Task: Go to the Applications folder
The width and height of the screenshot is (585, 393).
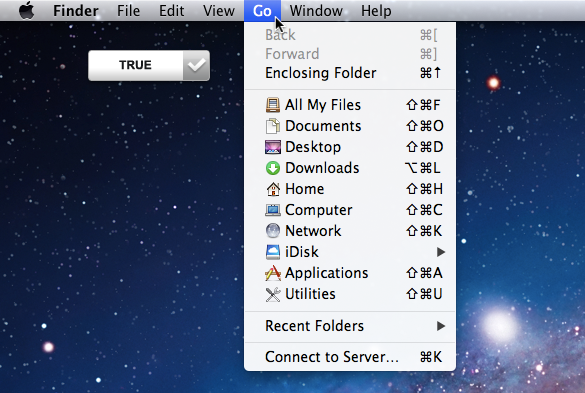Action: coord(350,273)
